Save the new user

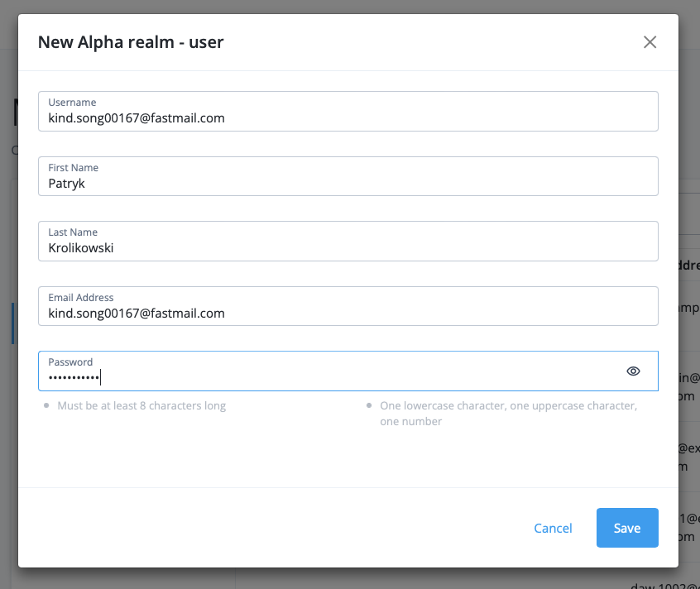626,528
